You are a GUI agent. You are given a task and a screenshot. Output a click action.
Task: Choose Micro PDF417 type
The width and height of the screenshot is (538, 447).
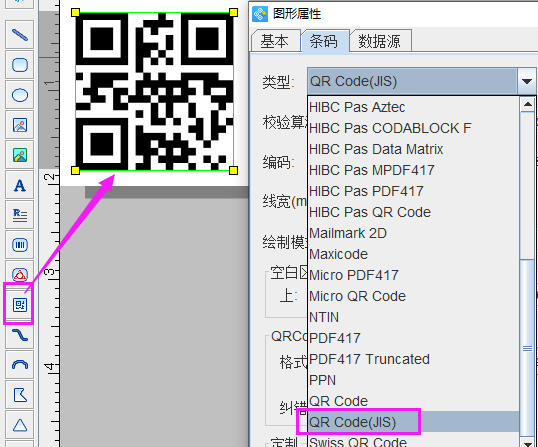pyautogui.click(x=413, y=275)
